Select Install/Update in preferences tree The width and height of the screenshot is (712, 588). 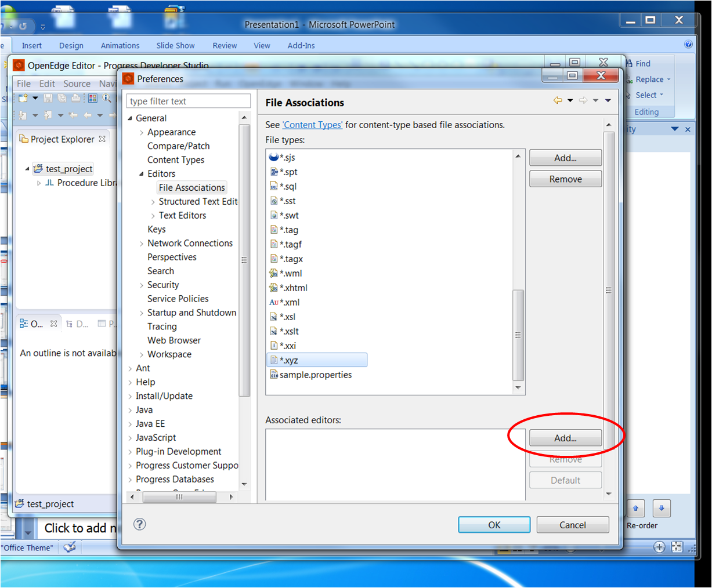164,396
